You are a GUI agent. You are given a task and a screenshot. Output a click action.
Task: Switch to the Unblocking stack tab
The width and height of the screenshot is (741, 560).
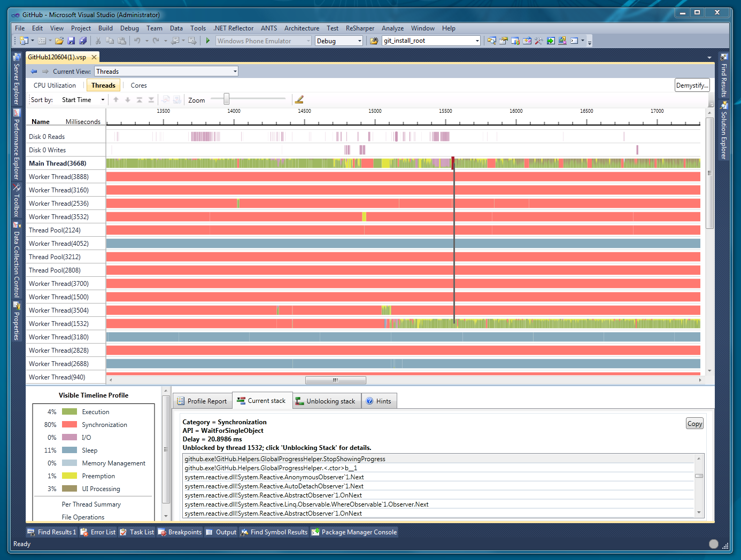[x=326, y=401]
